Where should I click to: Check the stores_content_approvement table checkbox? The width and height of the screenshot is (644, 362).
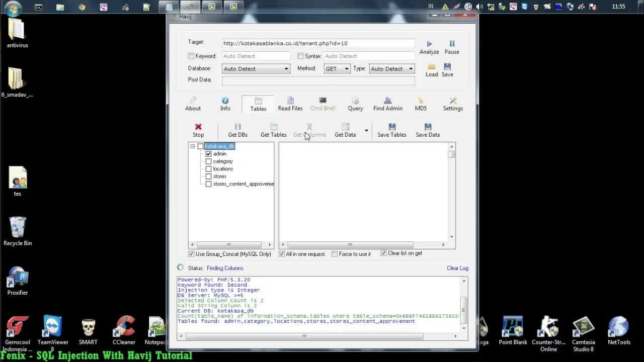(x=209, y=184)
